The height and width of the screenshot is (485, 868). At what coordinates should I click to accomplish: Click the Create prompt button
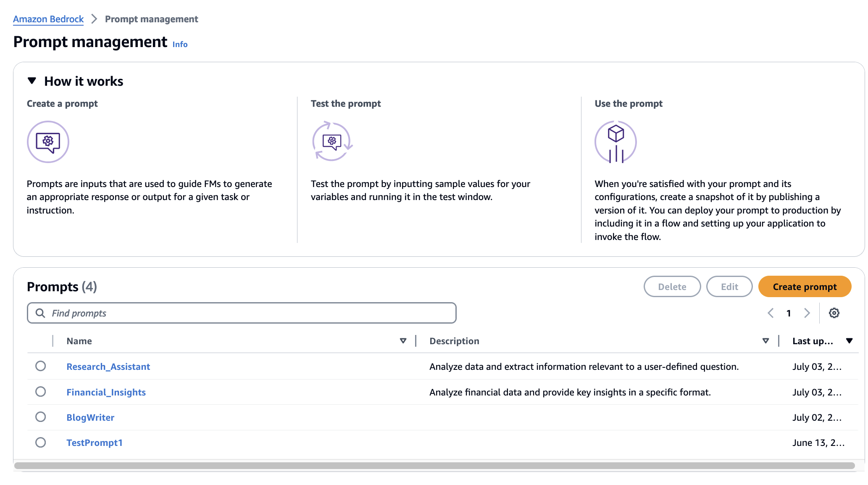805,287
